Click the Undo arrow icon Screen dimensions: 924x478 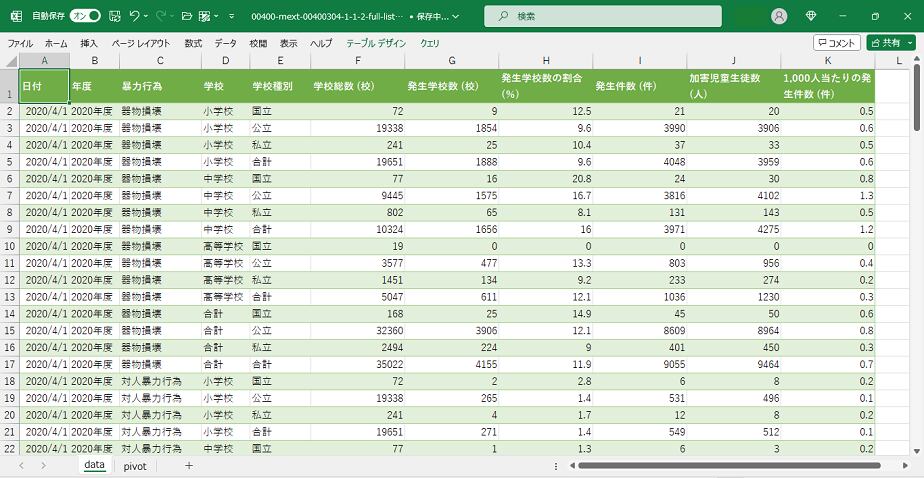coord(135,16)
